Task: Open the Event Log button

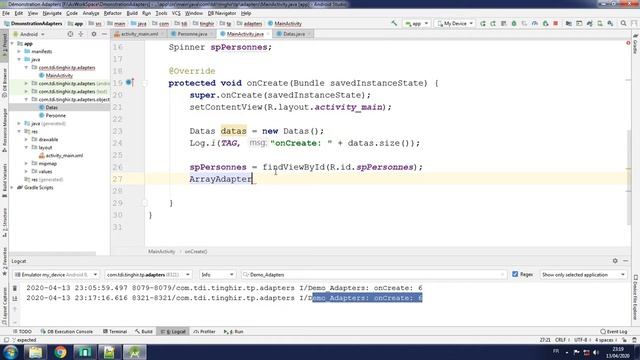Action: pyautogui.click(x=613, y=331)
